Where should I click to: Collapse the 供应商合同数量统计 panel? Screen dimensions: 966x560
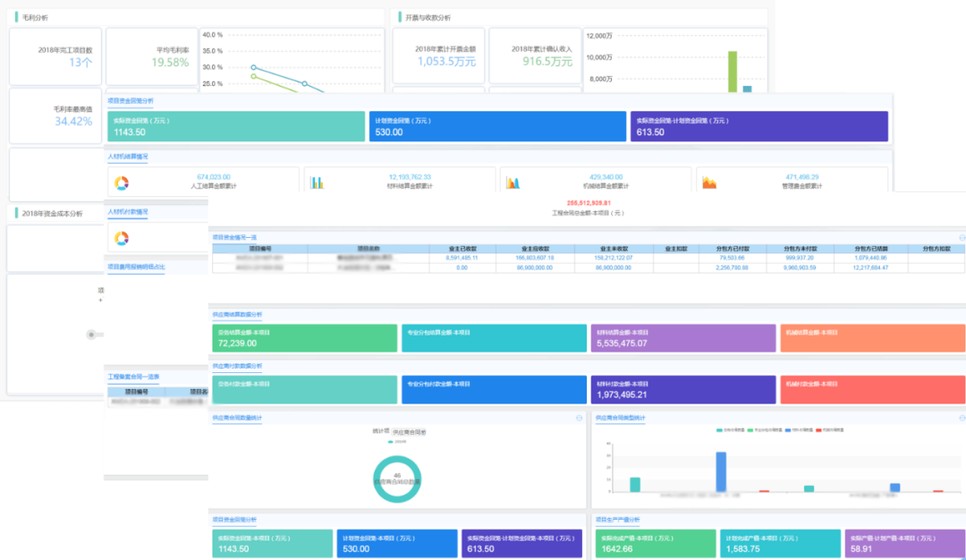[579, 418]
